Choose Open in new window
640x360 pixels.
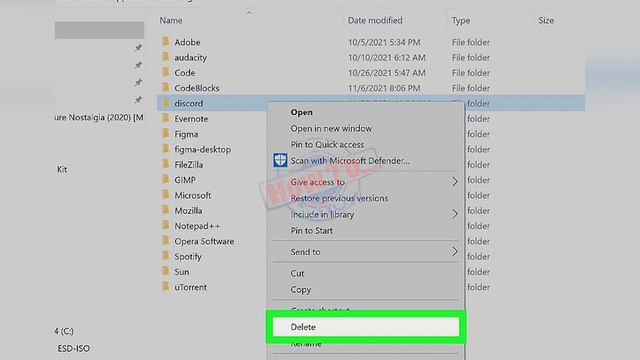(x=331, y=129)
